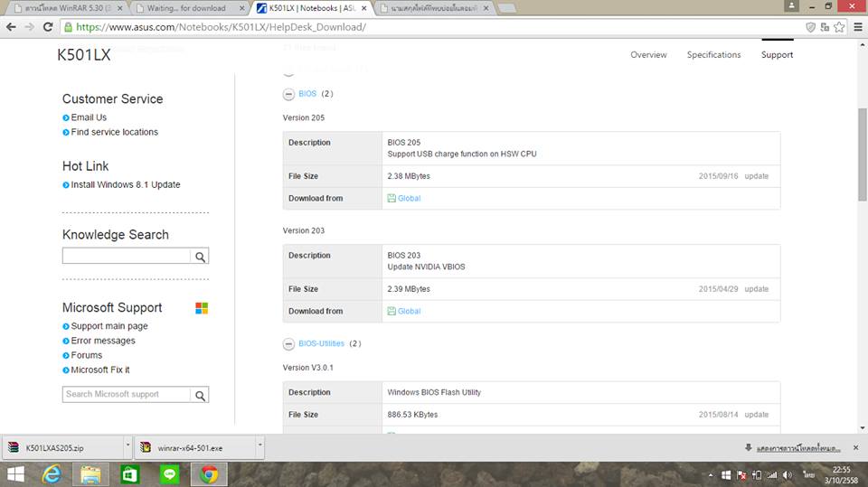Click the shield extension icon in address bar
Screen dimensions: 868x487
(x=810, y=26)
